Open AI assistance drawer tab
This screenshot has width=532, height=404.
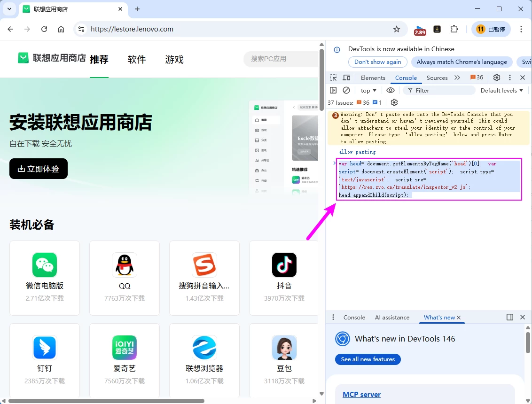pyautogui.click(x=392, y=318)
